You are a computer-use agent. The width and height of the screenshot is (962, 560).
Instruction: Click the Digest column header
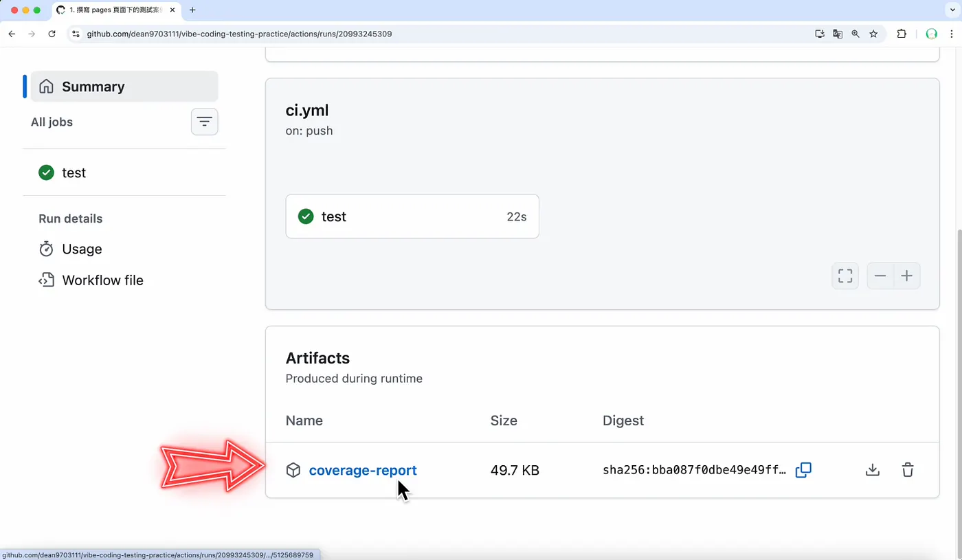point(623,421)
